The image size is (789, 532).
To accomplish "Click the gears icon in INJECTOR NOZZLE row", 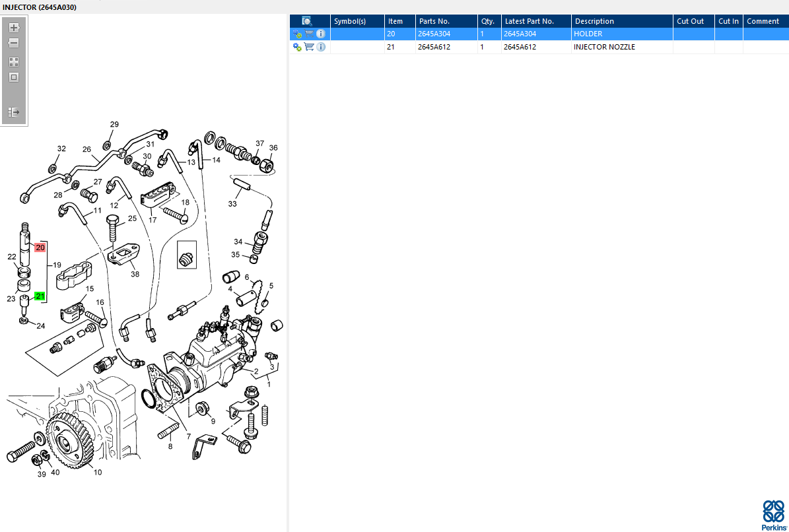I will [x=297, y=48].
